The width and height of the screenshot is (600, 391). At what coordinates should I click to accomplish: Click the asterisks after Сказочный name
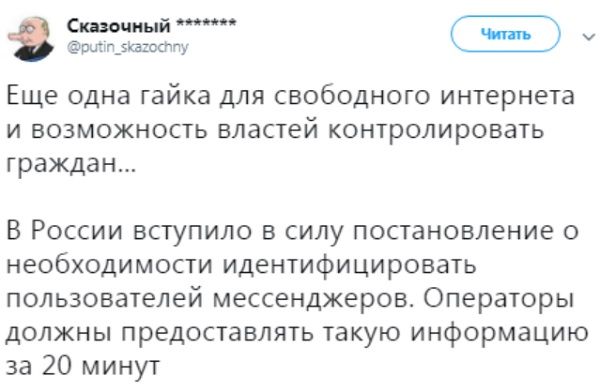(206, 23)
